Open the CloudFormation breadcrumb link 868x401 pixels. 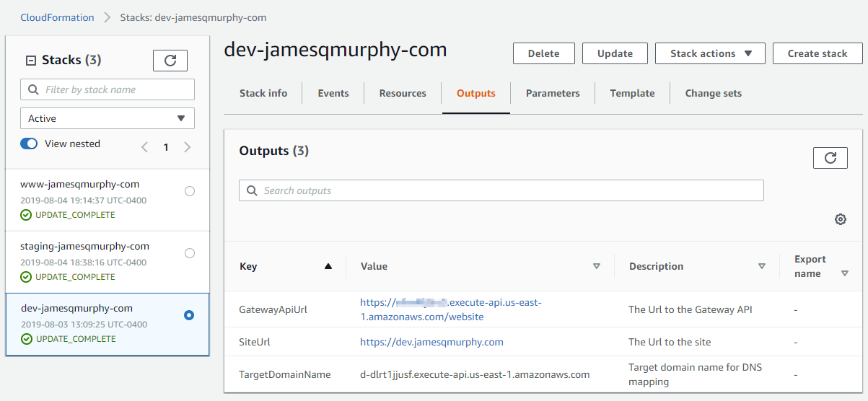pos(57,17)
